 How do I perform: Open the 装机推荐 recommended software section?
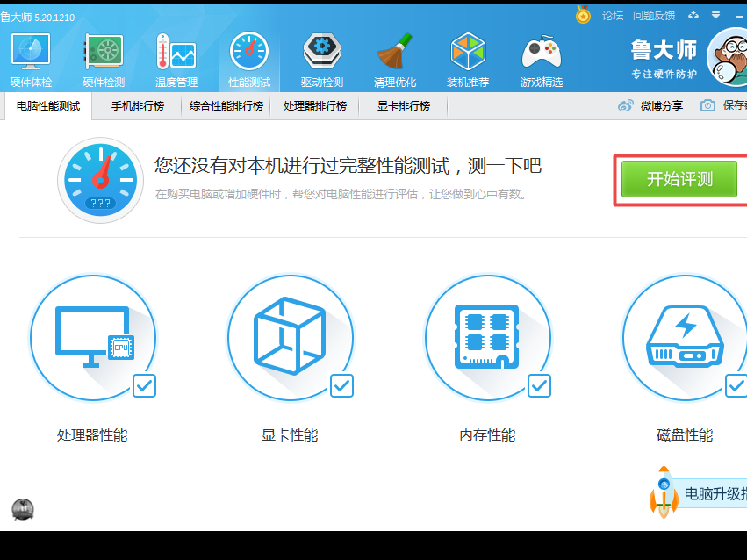coord(468,61)
